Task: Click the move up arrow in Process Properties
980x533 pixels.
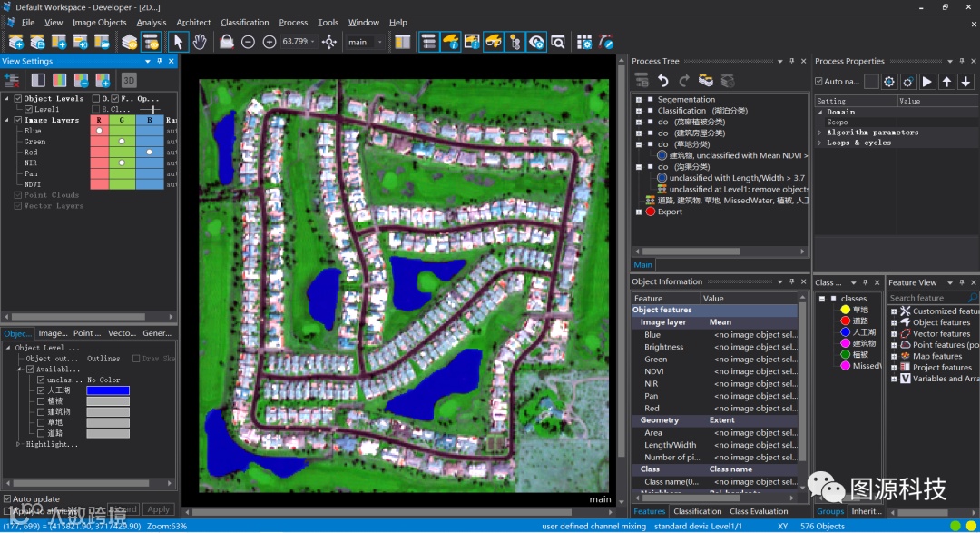Action: tap(947, 82)
